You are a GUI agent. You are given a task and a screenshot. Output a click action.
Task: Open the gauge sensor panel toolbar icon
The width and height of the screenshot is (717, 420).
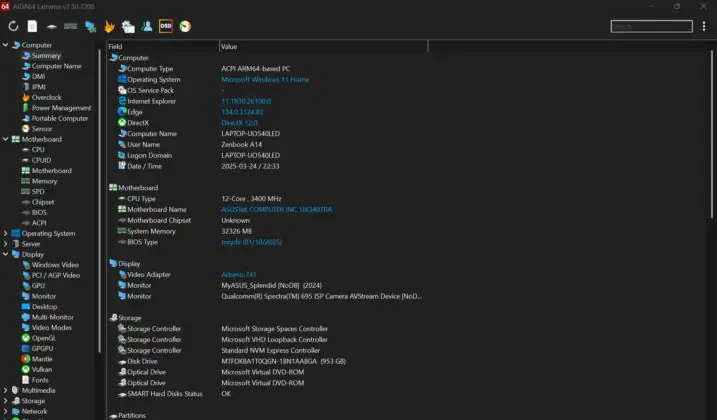(x=185, y=27)
